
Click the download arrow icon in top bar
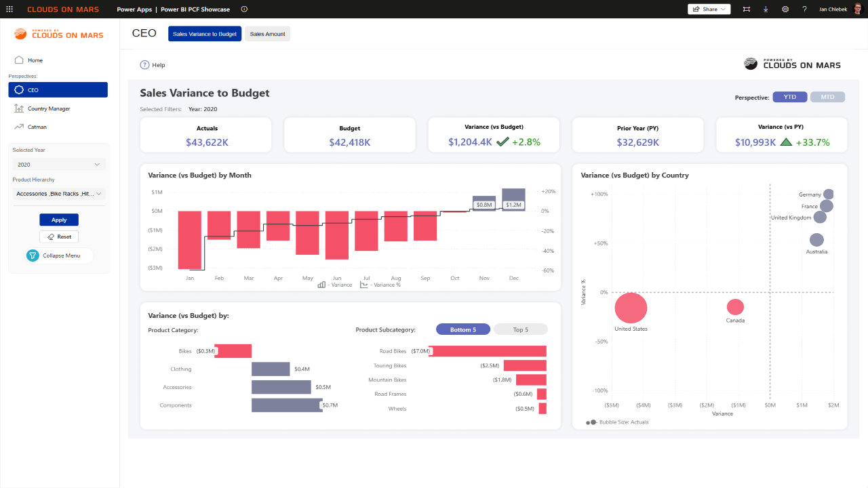click(766, 9)
